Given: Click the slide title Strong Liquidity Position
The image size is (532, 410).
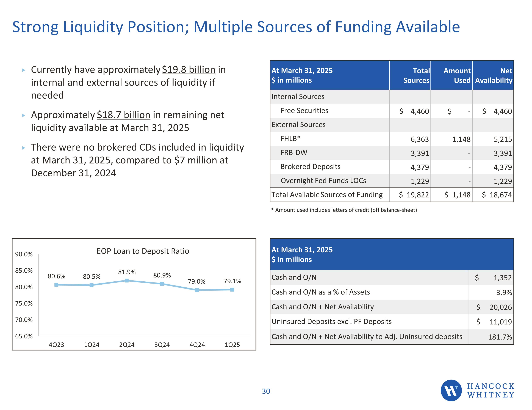Looking at the screenshot, I should (x=236, y=27).
